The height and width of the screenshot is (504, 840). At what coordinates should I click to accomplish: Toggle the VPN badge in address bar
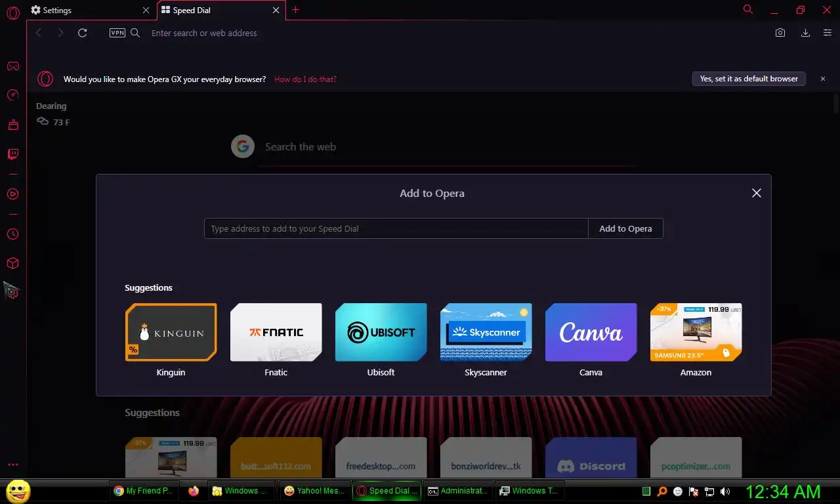(x=117, y=33)
